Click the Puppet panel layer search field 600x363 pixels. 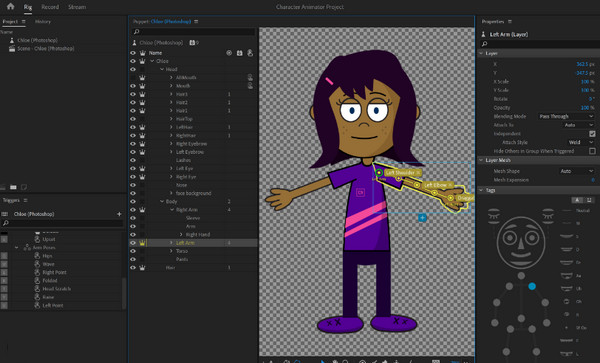(193, 32)
